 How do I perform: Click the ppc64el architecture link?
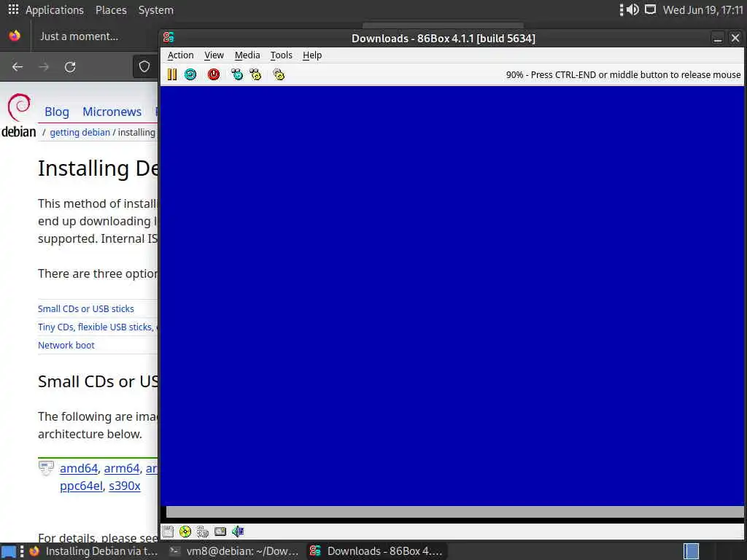point(81,486)
